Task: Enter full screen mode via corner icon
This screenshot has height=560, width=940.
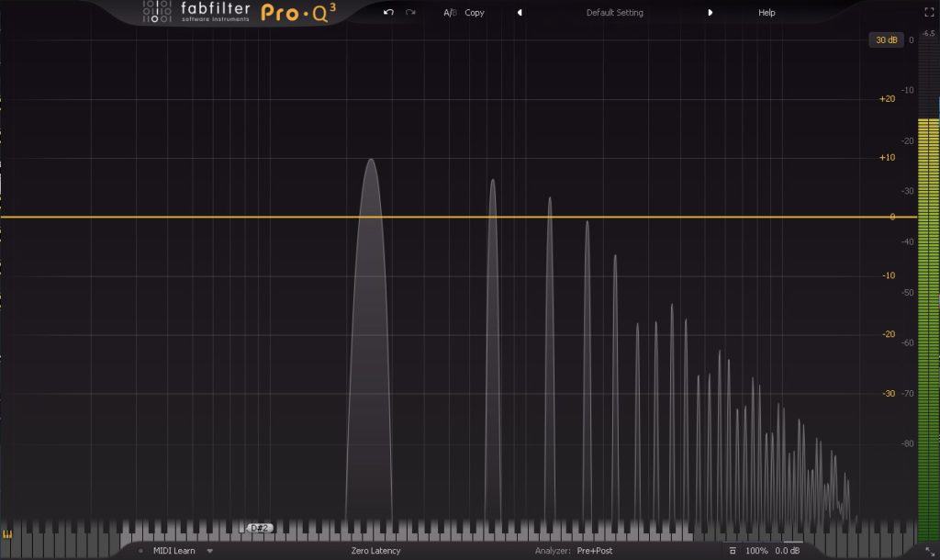Action: tap(929, 12)
